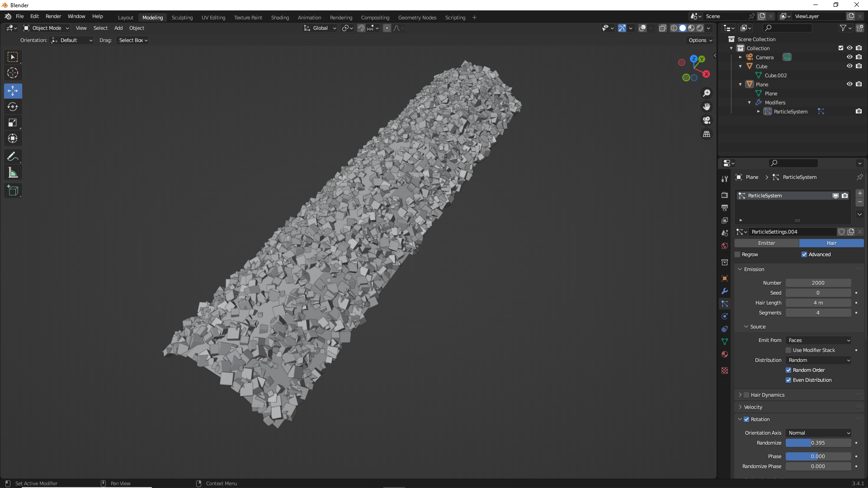Click the Randomize rotation slider

tap(818, 443)
